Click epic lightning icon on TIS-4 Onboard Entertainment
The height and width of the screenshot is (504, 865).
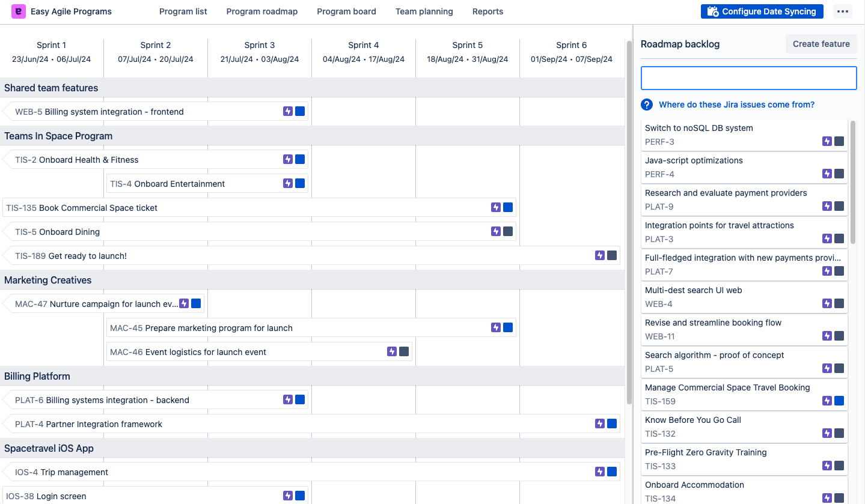[288, 183]
